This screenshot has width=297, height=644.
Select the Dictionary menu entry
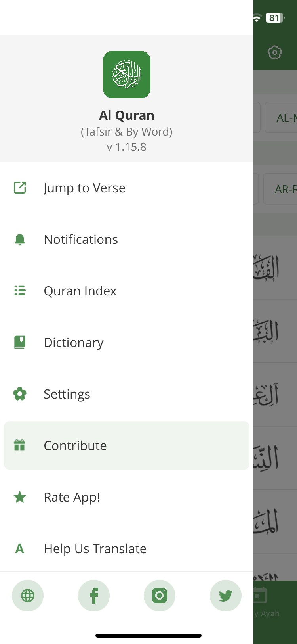tap(127, 342)
